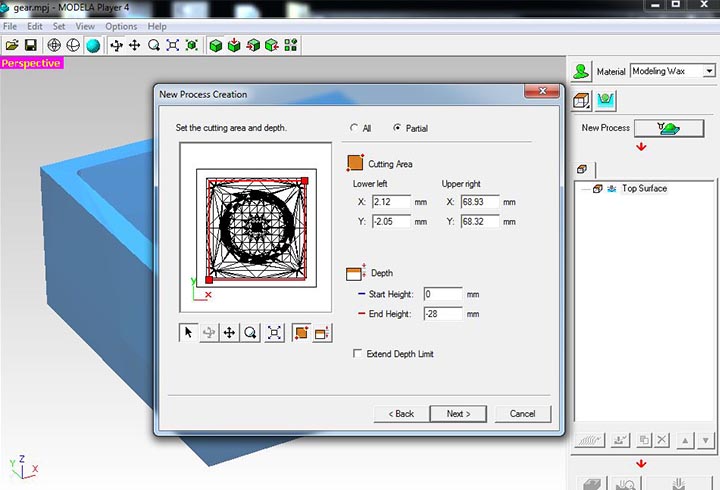Fit view to screen in main toolbar
720x490 pixels.
click(x=173, y=45)
